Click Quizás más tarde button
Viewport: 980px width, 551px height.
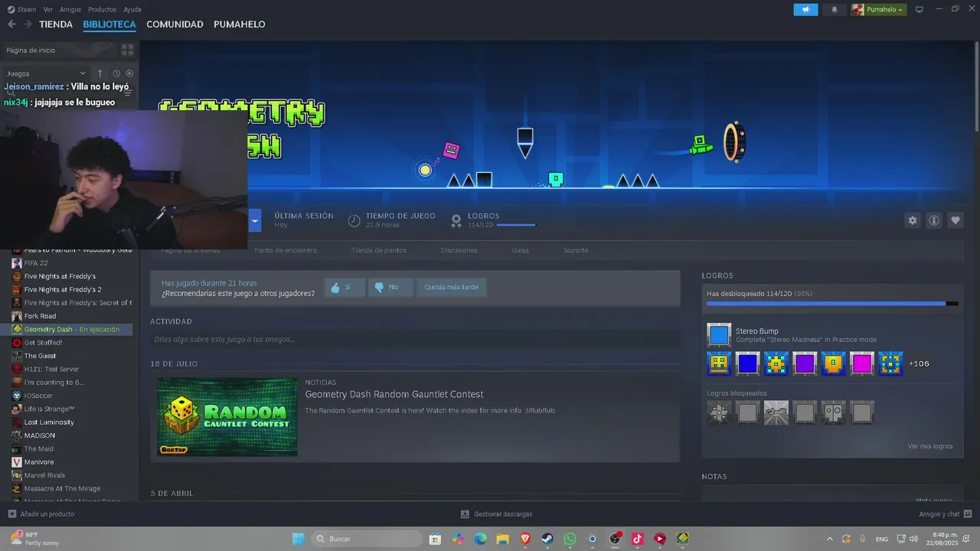pos(452,288)
